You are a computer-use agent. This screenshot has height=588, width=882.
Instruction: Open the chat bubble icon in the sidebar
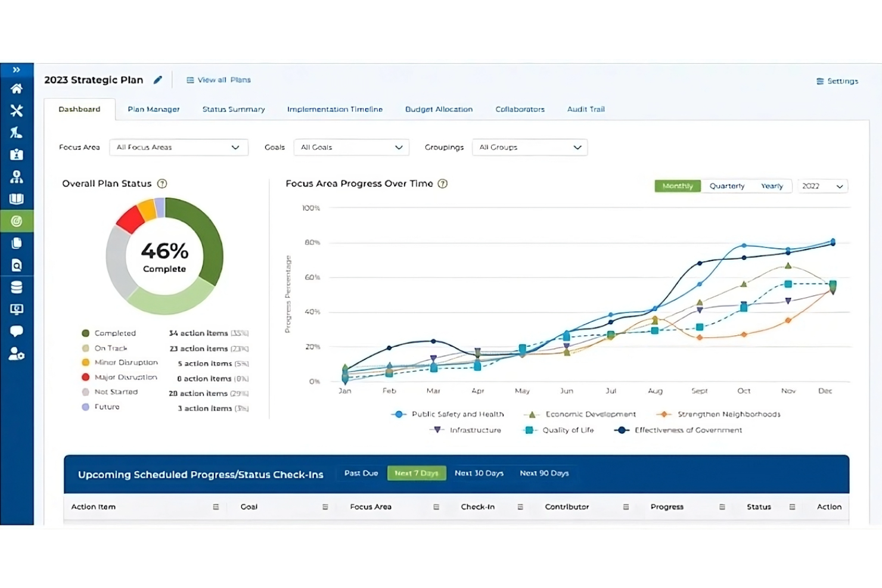[x=17, y=331]
